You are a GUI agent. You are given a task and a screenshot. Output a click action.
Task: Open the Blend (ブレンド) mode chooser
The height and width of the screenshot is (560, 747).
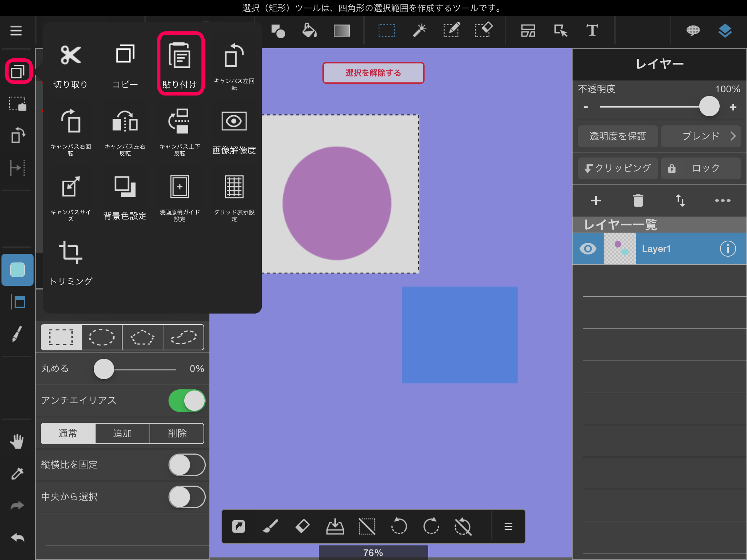tap(701, 136)
